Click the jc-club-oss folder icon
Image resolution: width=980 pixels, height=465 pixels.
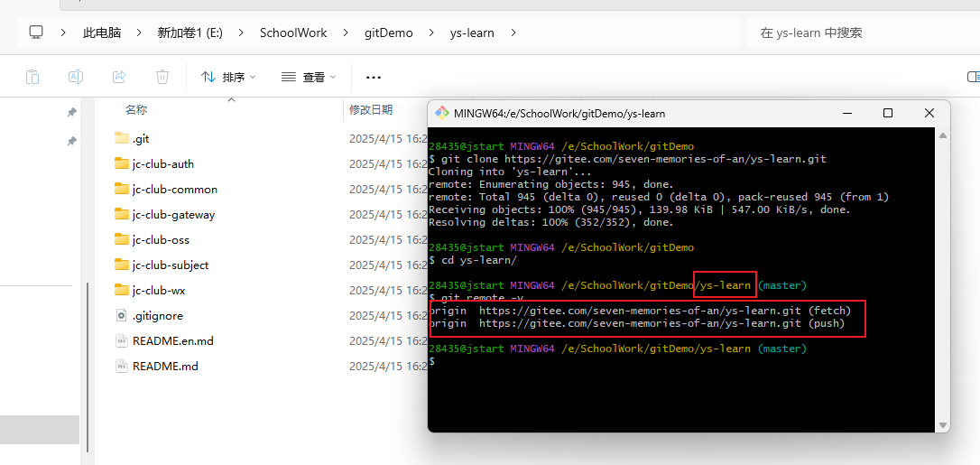tap(121, 239)
